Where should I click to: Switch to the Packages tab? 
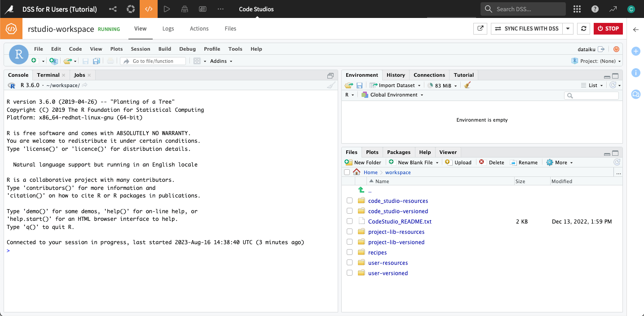click(x=399, y=152)
